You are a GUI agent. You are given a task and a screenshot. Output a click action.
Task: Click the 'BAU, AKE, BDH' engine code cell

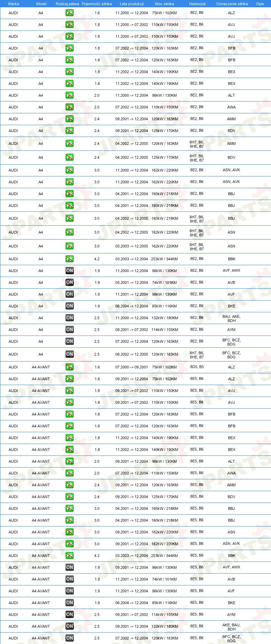(x=231, y=319)
